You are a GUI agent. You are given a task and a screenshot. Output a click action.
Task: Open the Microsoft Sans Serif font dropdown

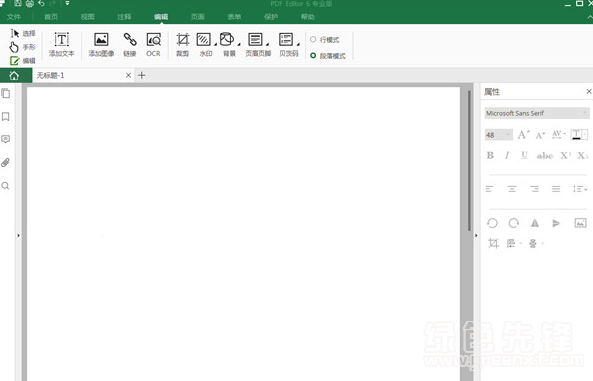(x=537, y=113)
